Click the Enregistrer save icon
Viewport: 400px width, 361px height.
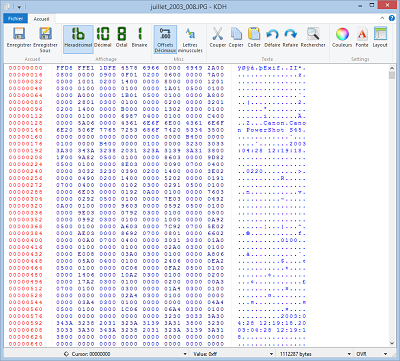(x=19, y=34)
